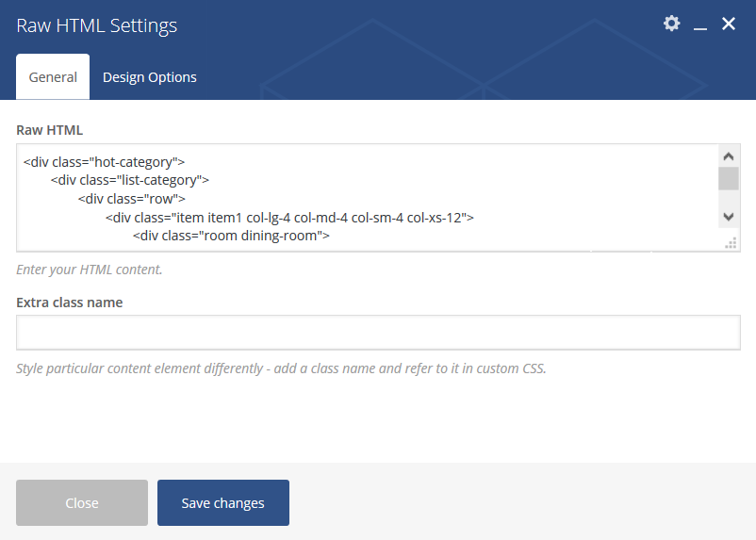756x540 pixels.
Task: Open the Design Options tab
Action: [150, 76]
